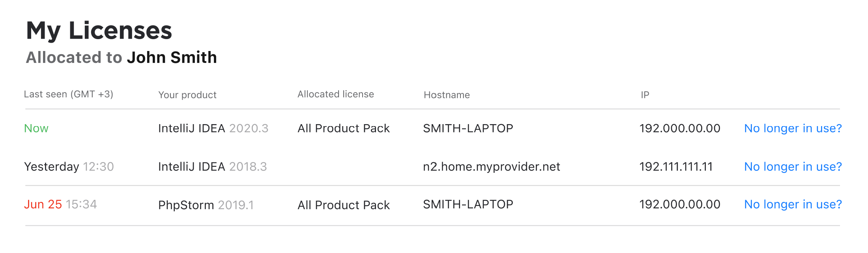Click "No longer in use?" for IntelliJ IDEA 2018.3
Viewport: 868px width, 253px height.
pos(793,167)
